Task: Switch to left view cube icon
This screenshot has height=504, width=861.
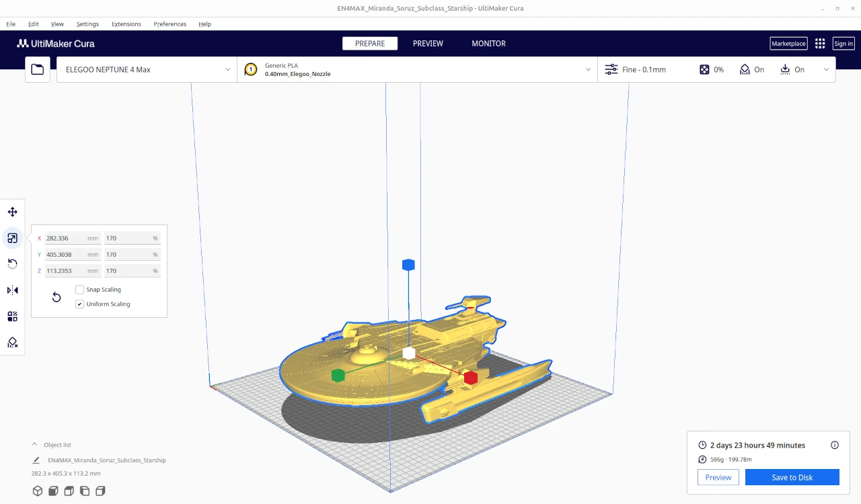Action: coord(85,491)
